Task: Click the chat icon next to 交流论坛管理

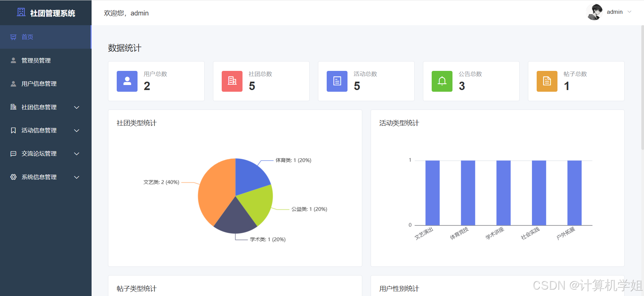Action: pyautogui.click(x=13, y=154)
